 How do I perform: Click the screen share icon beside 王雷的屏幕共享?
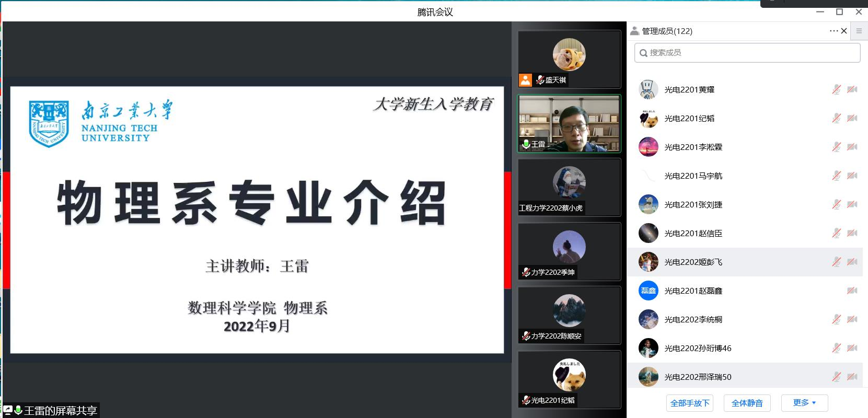click(x=8, y=410)
